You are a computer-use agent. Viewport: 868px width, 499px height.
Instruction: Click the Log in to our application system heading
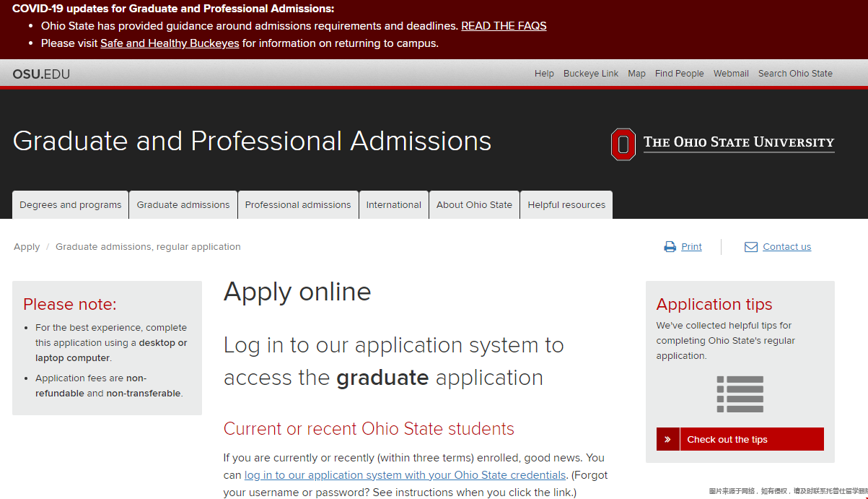394,361
